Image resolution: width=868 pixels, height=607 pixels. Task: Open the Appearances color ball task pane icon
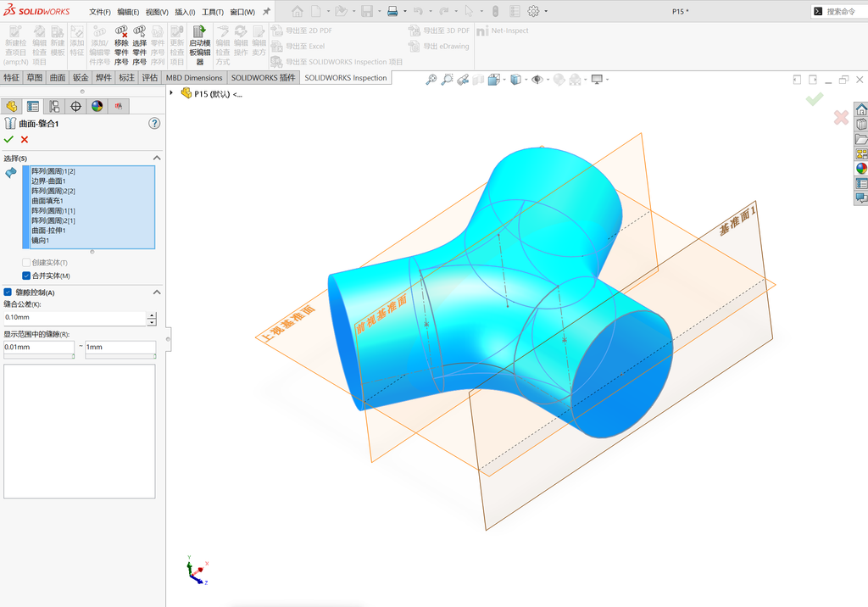coord(861,169)
